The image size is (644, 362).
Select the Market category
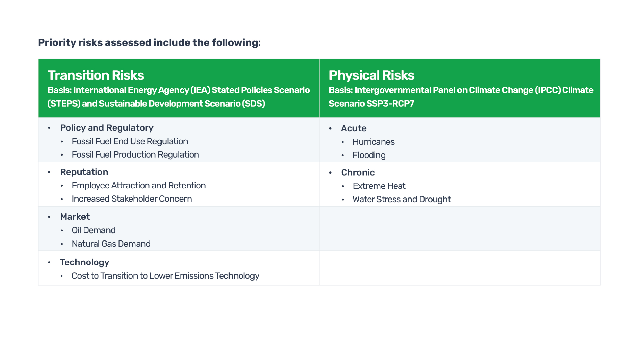tap(75, 217)
